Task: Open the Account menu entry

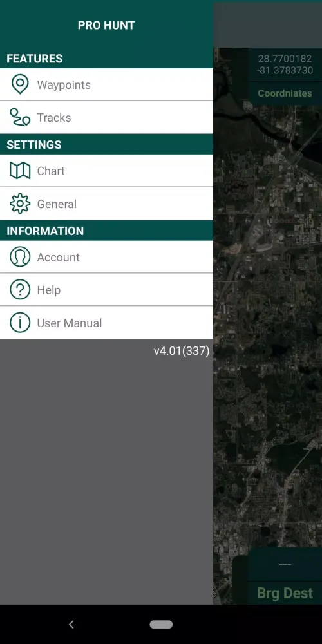Action: point(106,257)
